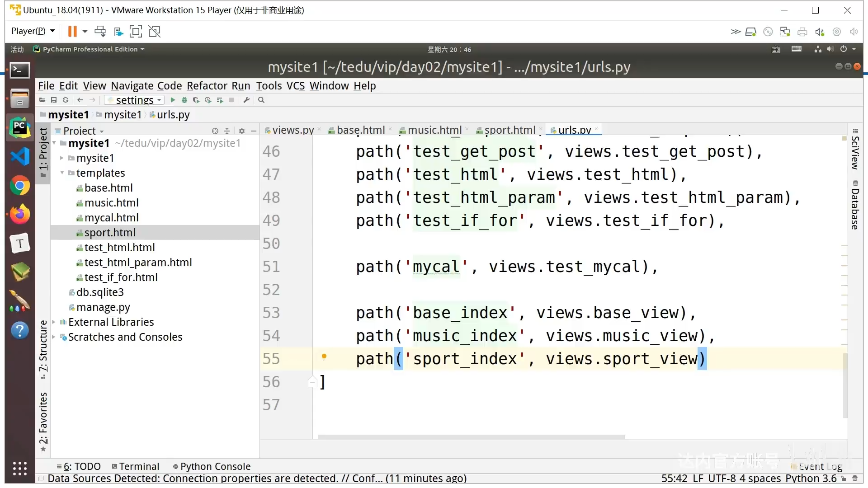Screen dimensions: 868x488
Task: Open the Refactor menu
Action: [207, 86]
